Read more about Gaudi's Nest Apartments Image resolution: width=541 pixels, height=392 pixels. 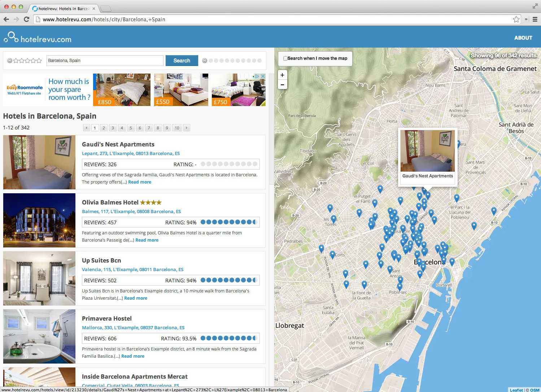coord(140,182)
